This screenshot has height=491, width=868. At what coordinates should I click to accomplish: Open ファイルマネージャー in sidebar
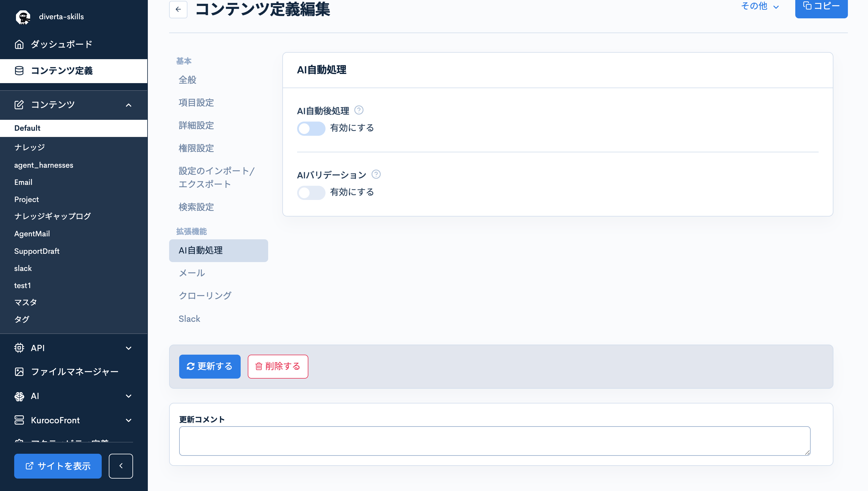[73, 372]
